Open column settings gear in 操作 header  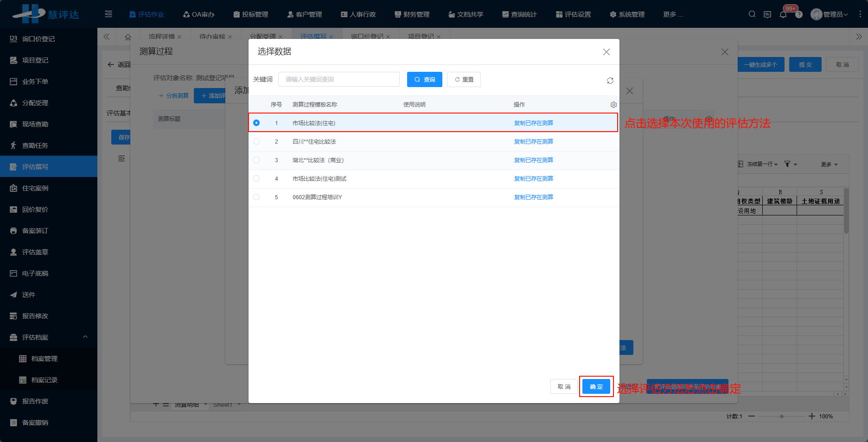click(613, 104)
